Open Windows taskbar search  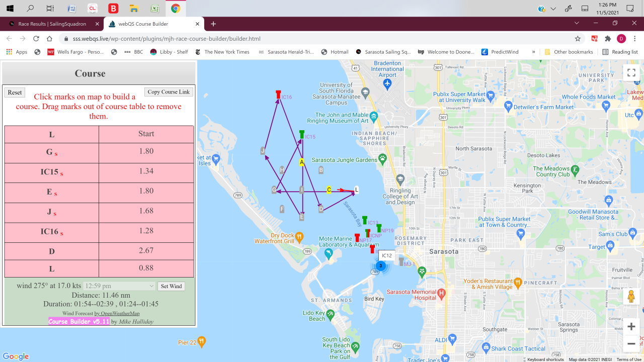point(30,9)
